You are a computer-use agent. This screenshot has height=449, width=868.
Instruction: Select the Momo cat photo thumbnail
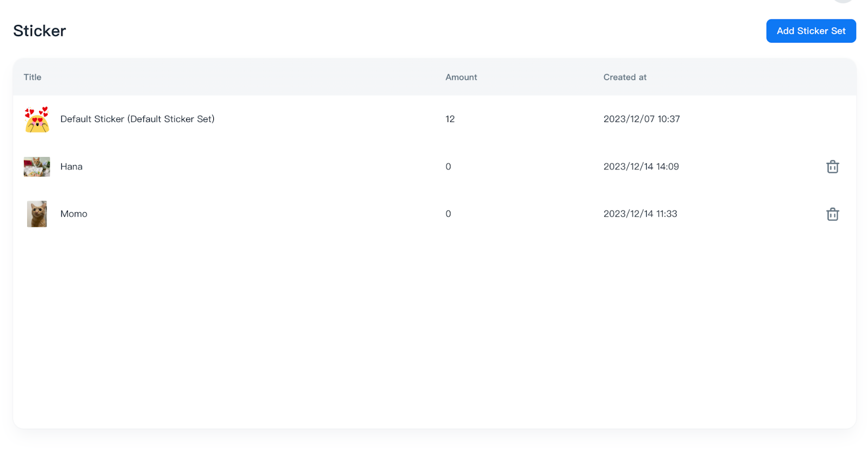[37, 214]
